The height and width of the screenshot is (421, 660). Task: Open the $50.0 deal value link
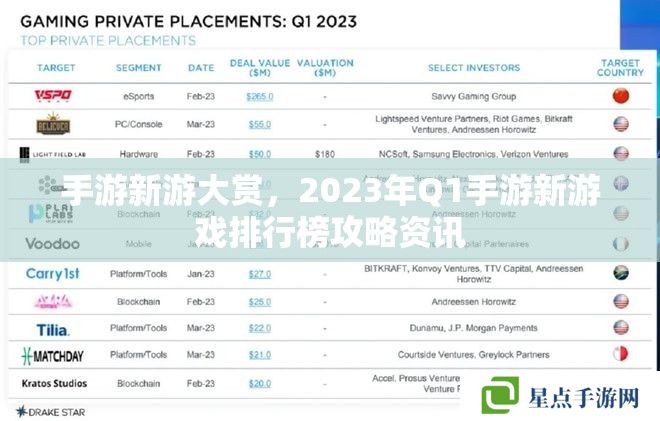pos(260,154)
